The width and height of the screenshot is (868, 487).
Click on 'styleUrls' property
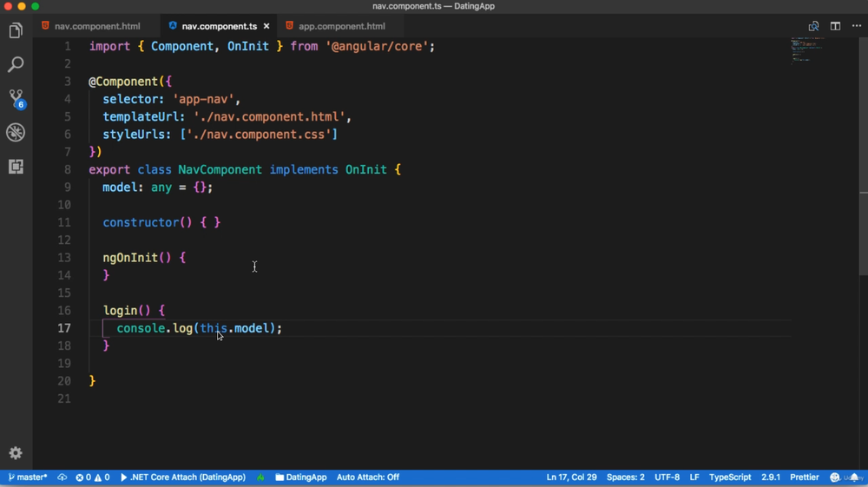(x=134, y=135)
